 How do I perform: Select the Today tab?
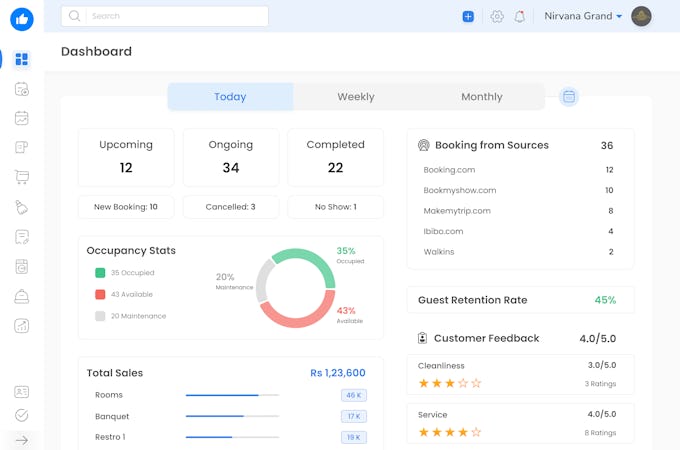click(230, 97)
